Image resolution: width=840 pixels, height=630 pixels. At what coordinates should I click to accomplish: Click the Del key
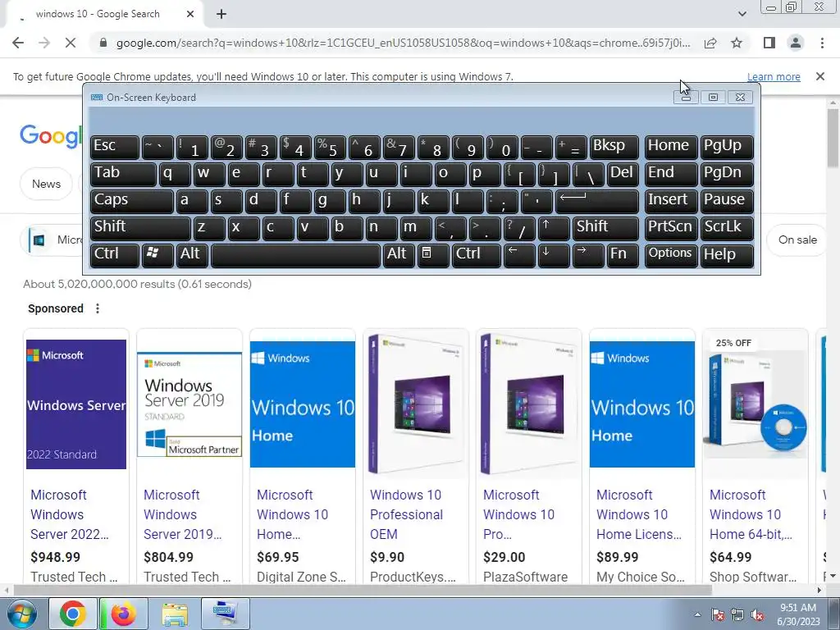tap(623, 175)
